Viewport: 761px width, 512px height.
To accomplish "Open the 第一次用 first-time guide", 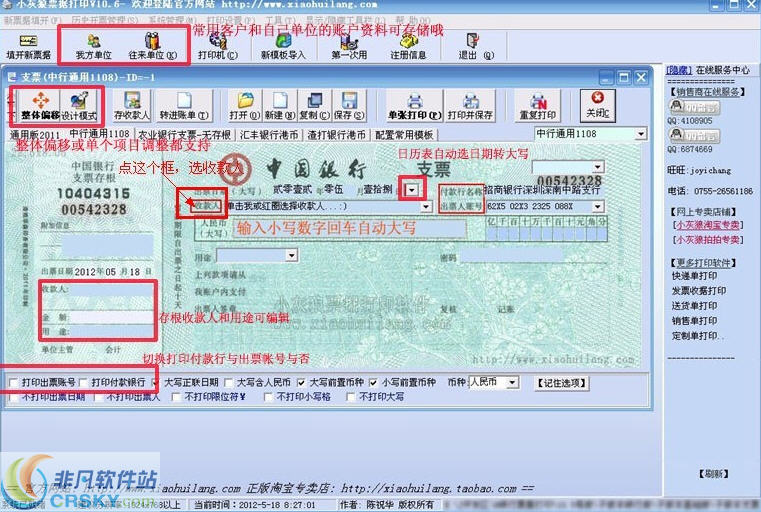I will pyautogui.click(x=349, y=47).
